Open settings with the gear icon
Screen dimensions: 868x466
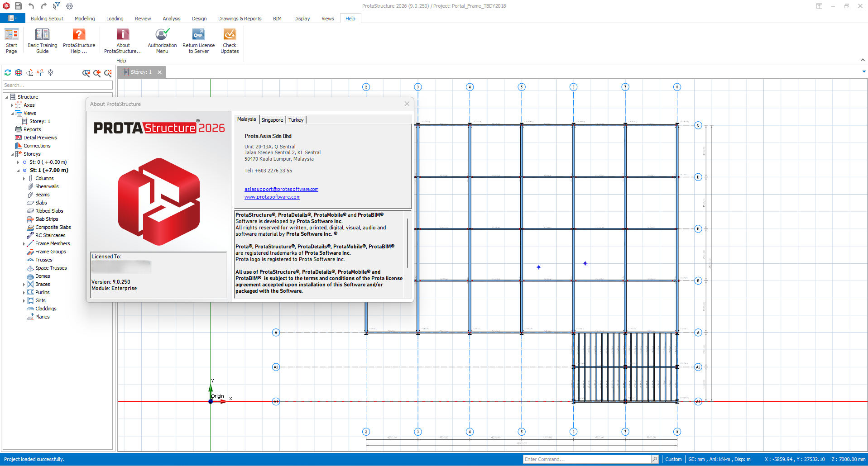pos(69,6)
